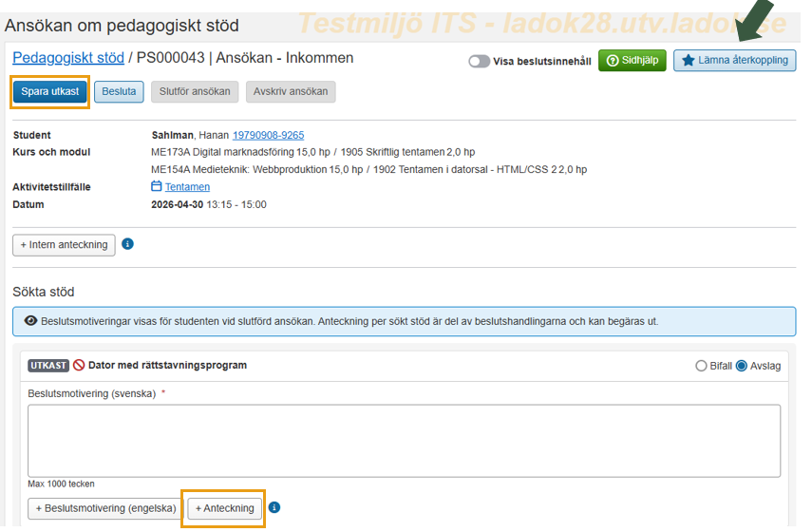
Task: Click the calendar icon beside Tentamen
Action: (157, 187)
